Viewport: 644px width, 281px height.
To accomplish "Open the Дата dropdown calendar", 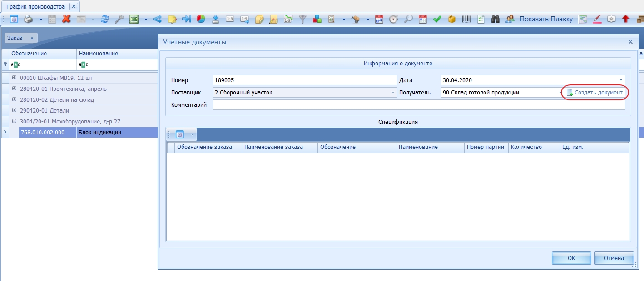I will pyautogui.click(x=621, y=80).
